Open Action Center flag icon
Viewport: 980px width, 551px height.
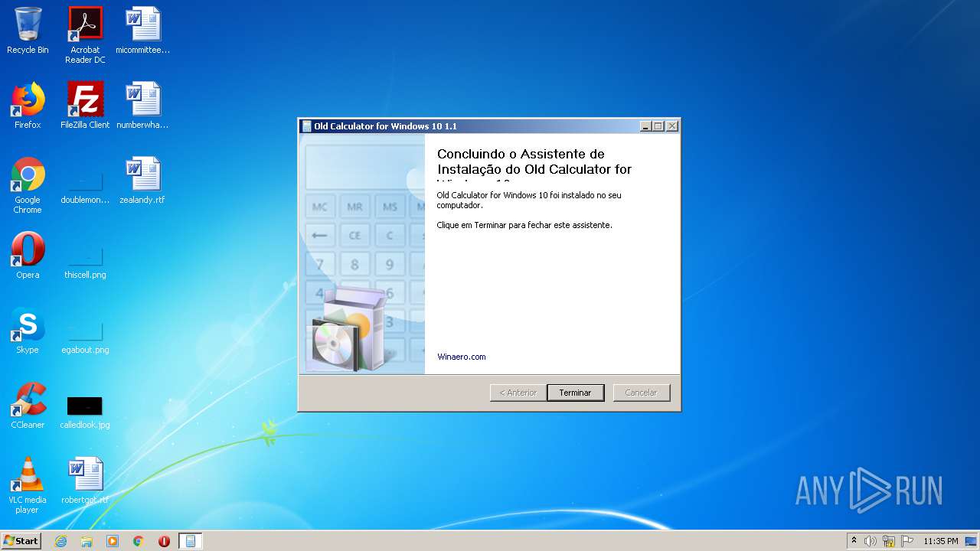(x=907, y=541)
